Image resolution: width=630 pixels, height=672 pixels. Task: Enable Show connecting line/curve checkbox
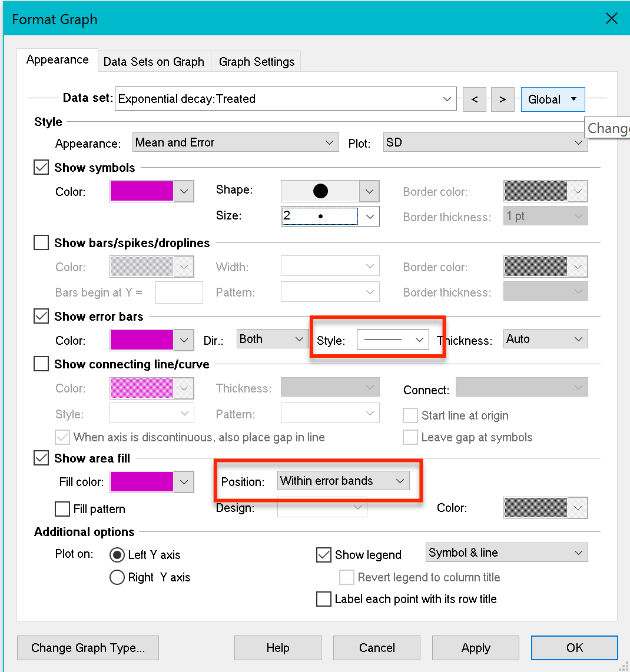click(41, 364)
